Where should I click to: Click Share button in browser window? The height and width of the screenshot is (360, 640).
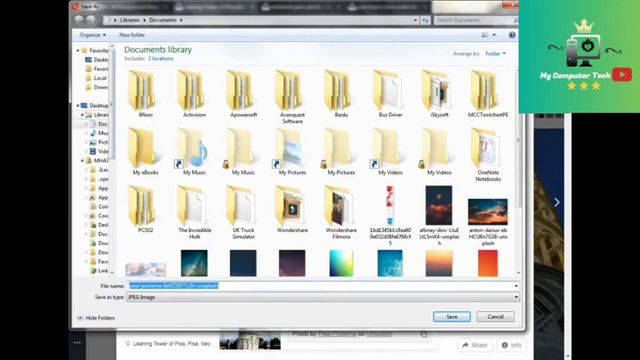(x=475, y=345)
